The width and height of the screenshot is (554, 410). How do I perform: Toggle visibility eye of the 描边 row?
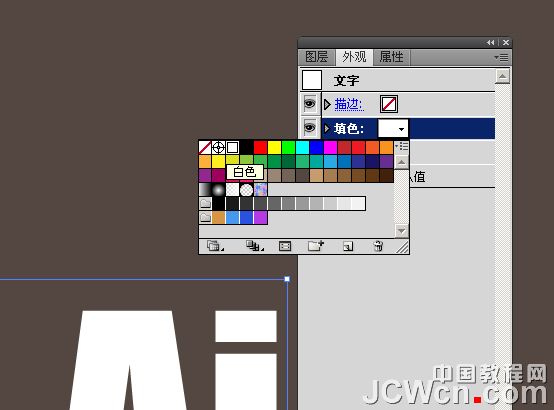click(310, 104)
